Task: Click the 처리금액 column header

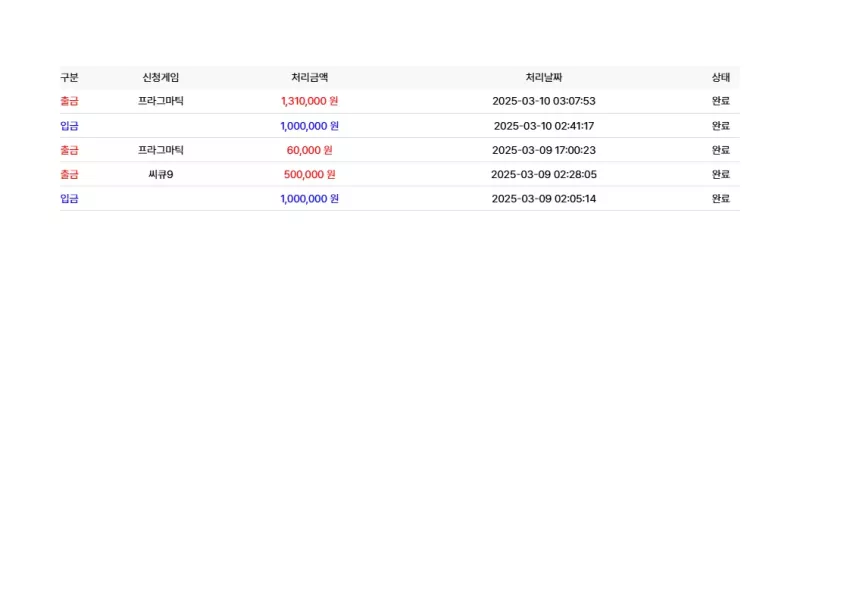Action: [x=310, y=77]
